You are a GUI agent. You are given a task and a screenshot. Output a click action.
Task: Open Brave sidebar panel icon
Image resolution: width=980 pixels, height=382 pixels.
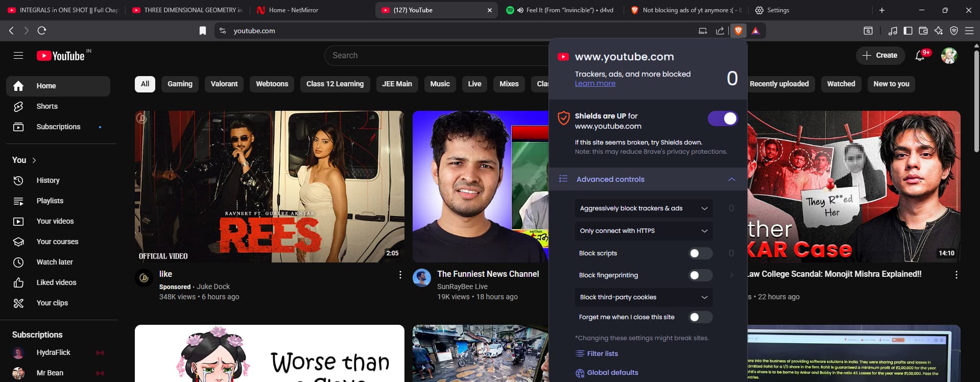pos(908,31)
